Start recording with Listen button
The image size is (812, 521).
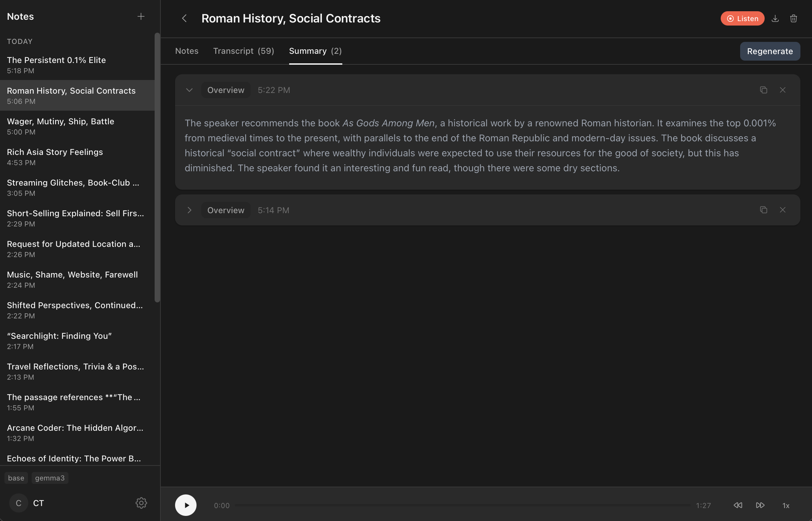[x=743, y=18]
